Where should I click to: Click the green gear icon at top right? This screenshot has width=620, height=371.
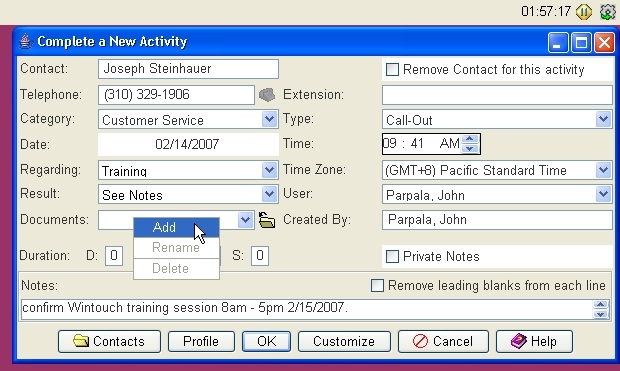[x=608, y=11]
